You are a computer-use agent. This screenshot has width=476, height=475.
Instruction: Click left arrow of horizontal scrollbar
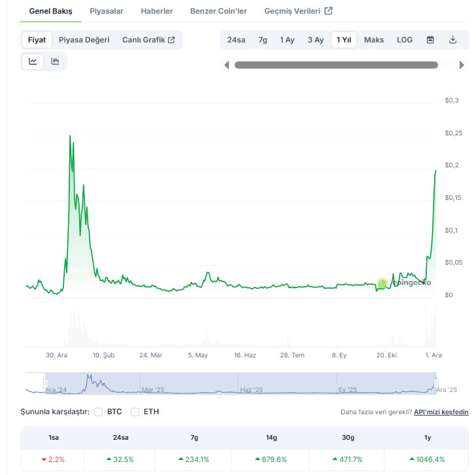coord(227,65)
